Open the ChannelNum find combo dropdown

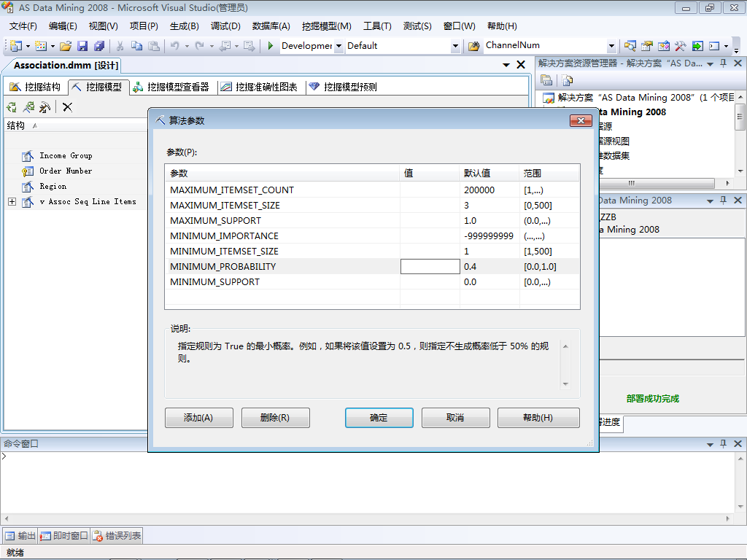tap(612, 46)
